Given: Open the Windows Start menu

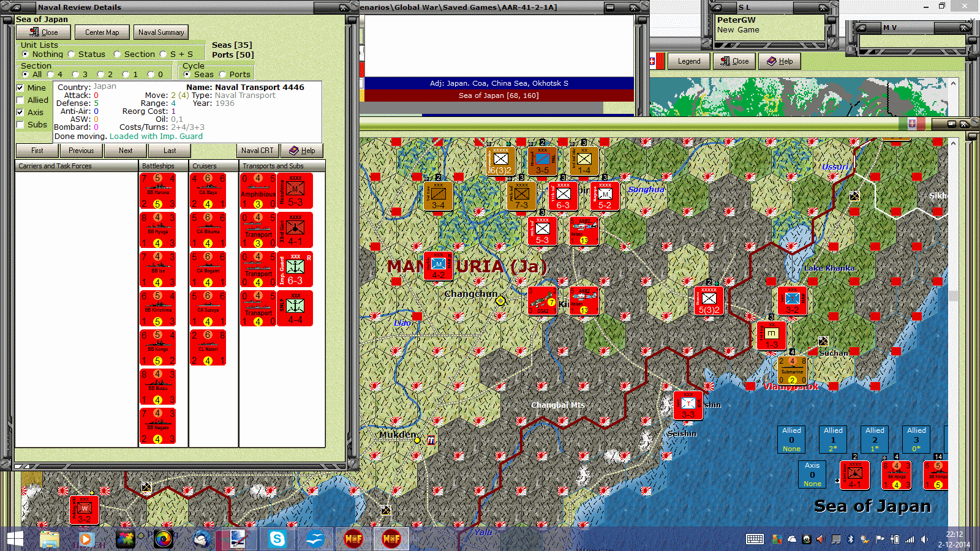Looking at the screenshot, I should (x=15, y=539).
